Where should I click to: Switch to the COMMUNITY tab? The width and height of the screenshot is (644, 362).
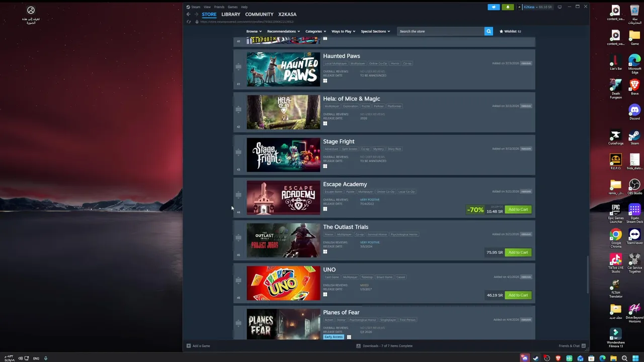pyautogui.click(x=259, y=14)
